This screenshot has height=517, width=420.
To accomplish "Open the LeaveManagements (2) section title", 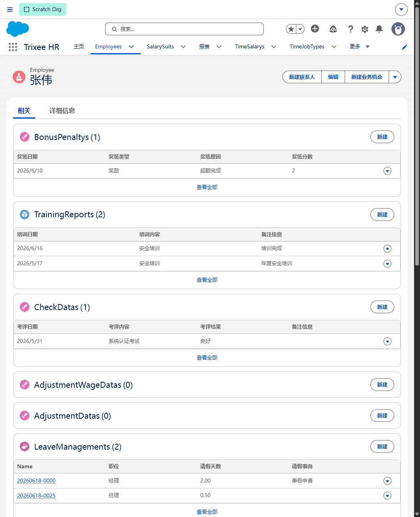I will (x=78, y=447).
